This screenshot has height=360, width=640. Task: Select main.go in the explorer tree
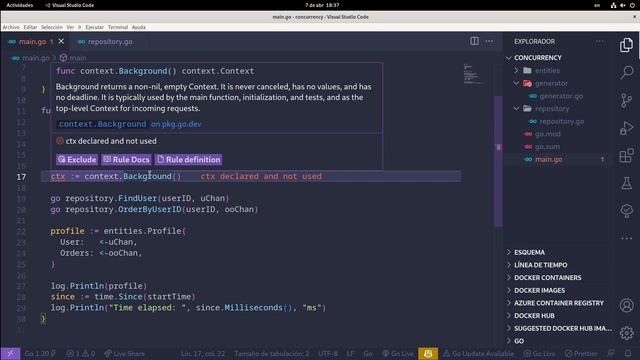tap(549, 159)
